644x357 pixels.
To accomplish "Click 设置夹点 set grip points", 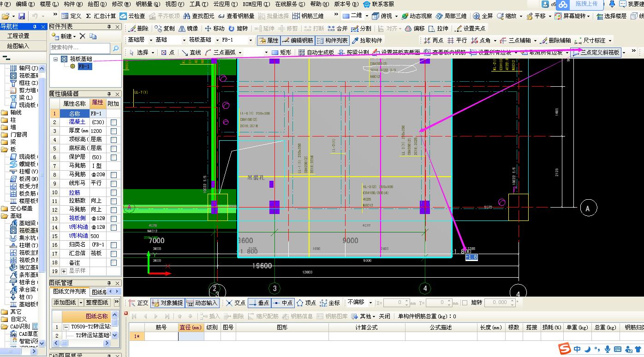I will tap(470, 28).
